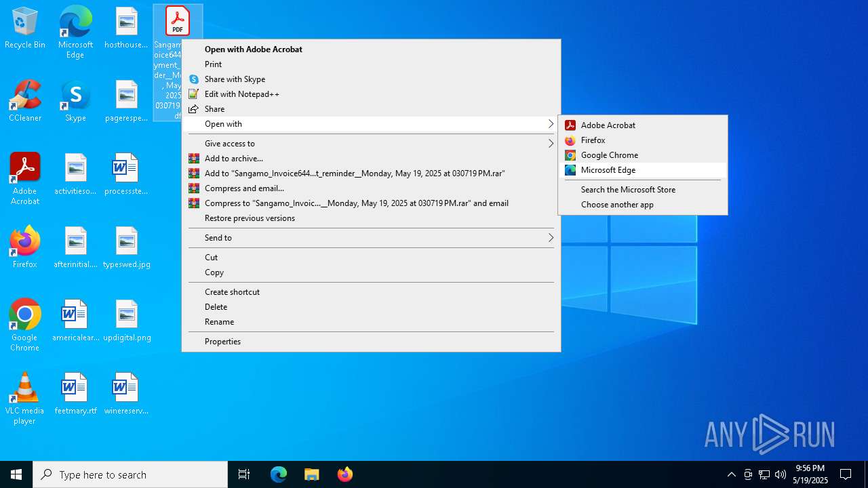Open with Adobe Acrobat from submenu
Image resolution: width=868 pixels, height=488 pixels.
coord(643,125)
